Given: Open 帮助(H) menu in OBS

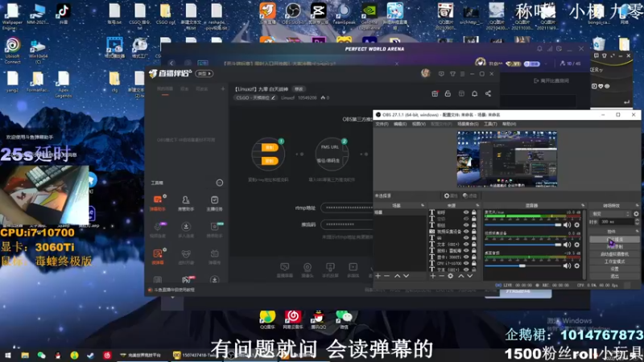Looking at the screenshot, I should (x=509, y=124).
